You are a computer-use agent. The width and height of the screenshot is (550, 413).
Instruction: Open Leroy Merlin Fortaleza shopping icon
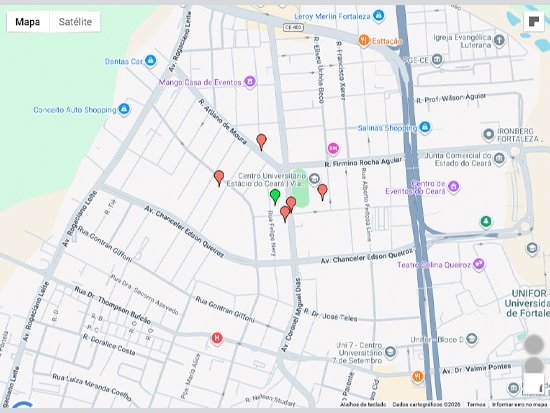click(x=378, y=15)
